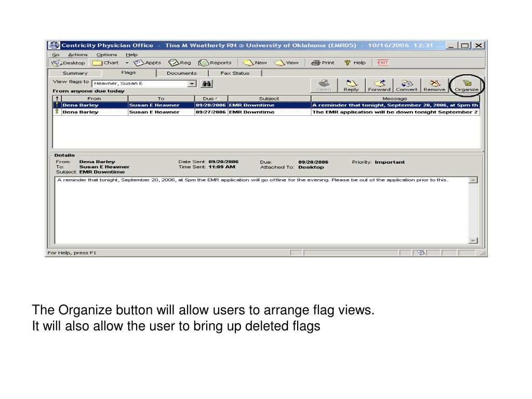Click the binoculars search icon
Screen dimensions: 532x399
pyautogui.click(x=206, y=84)
